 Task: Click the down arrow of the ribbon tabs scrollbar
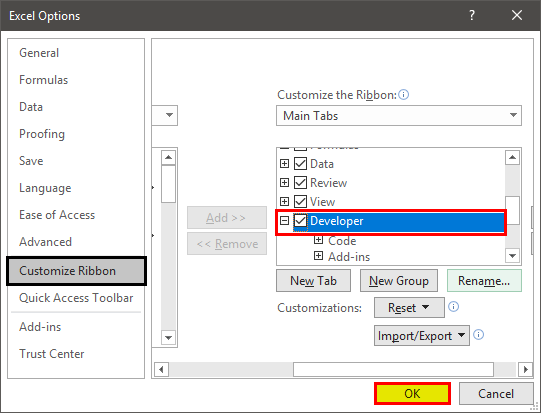(x=512, y=256)
